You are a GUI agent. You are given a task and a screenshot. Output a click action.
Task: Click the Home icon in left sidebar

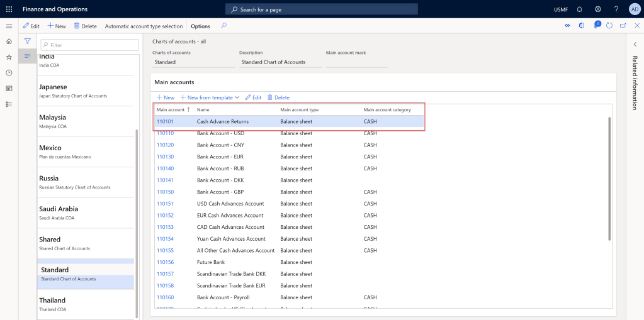(x=9, y=41)
